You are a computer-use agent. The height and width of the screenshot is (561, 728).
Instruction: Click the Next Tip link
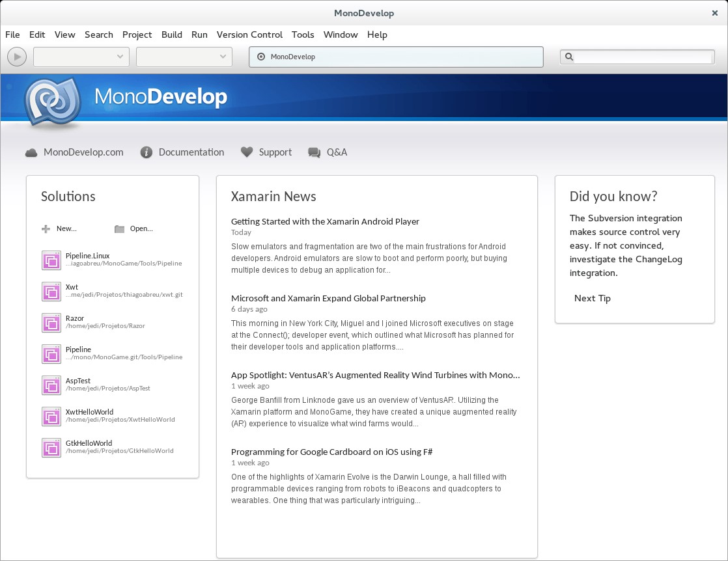click(x=592, y=298)
